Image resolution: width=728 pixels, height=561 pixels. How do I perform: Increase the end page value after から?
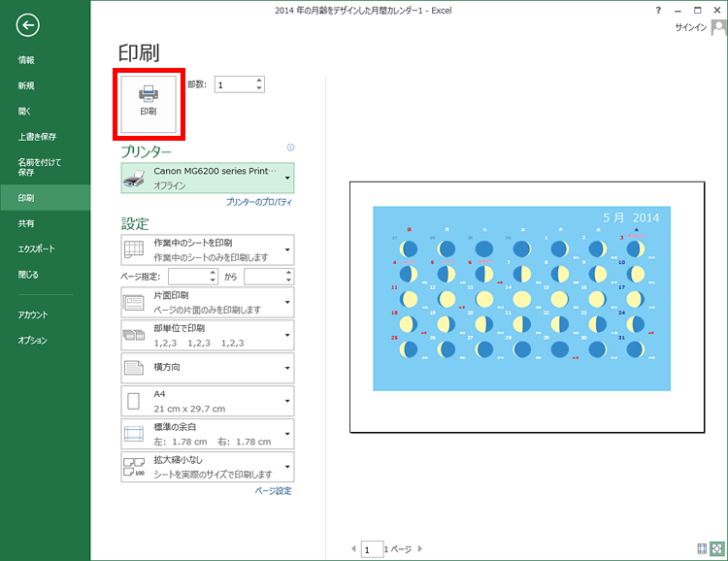289,273
